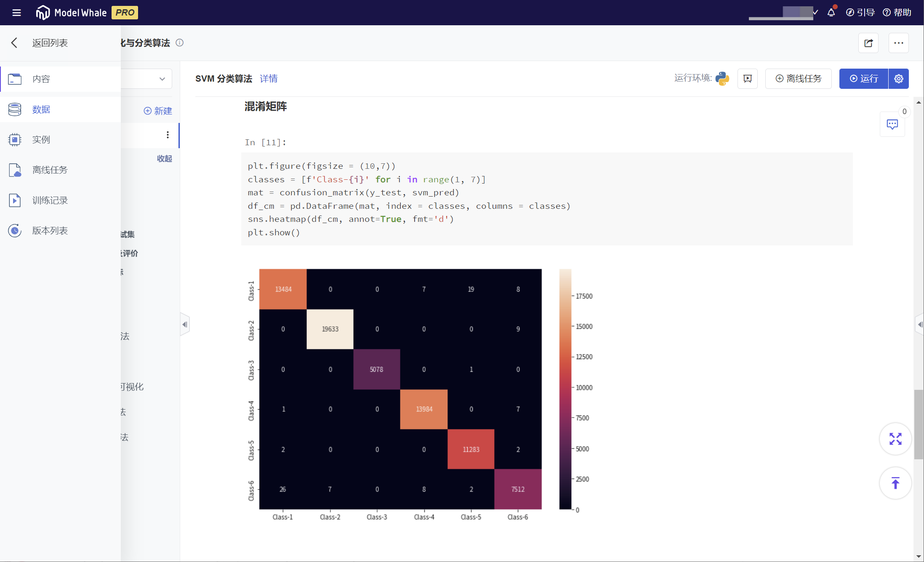The height and width of the screenshot is (562, 924).
Task: Open the vertical three-dot item menu
Action: (x=168, y=135)
